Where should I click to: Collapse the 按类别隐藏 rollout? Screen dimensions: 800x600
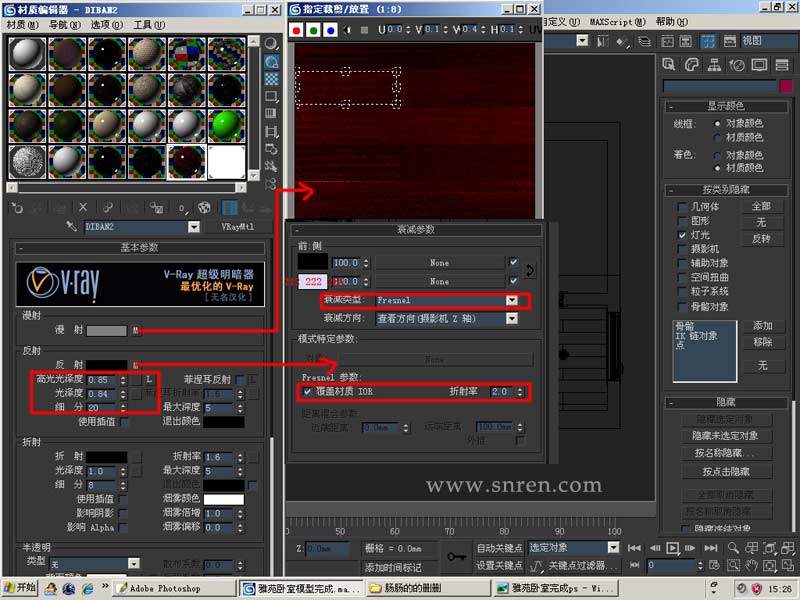click(x=726, y=190)
